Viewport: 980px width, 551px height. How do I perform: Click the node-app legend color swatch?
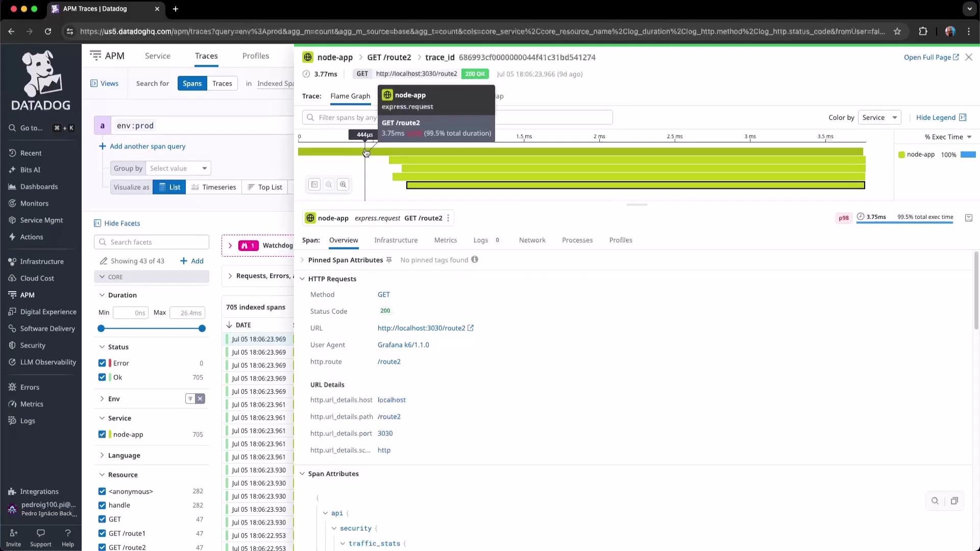pyautogui.click(x=901, y=155)
